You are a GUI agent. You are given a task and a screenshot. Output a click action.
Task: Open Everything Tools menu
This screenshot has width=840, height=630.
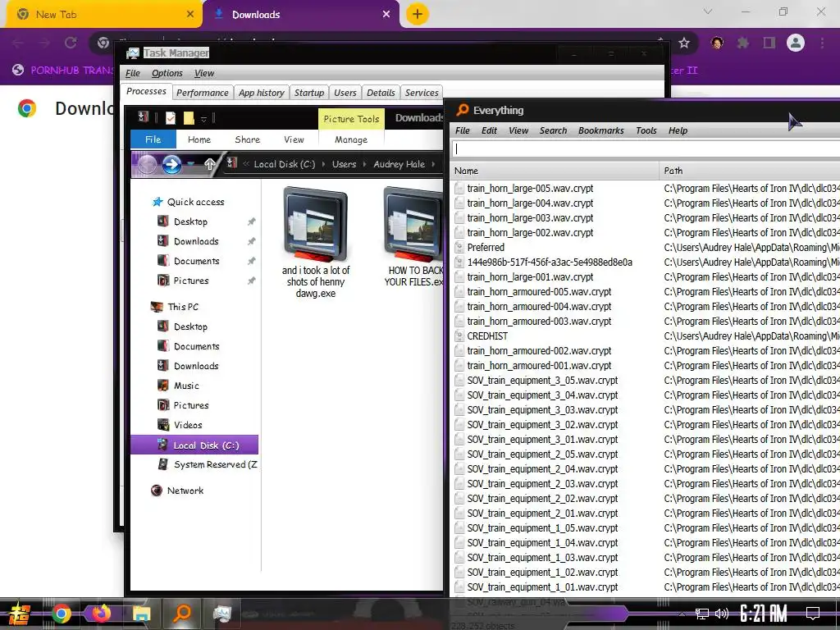point(646,130)
